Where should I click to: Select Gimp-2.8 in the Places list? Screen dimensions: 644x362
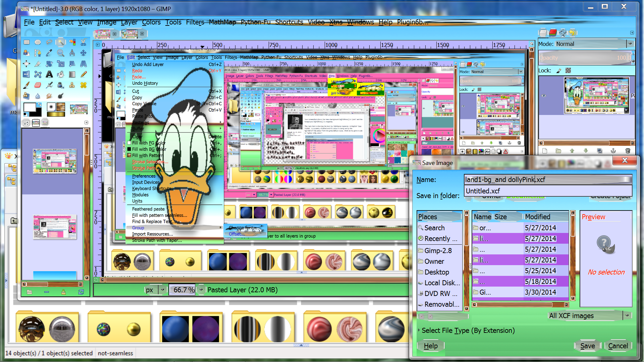point(439,251)
